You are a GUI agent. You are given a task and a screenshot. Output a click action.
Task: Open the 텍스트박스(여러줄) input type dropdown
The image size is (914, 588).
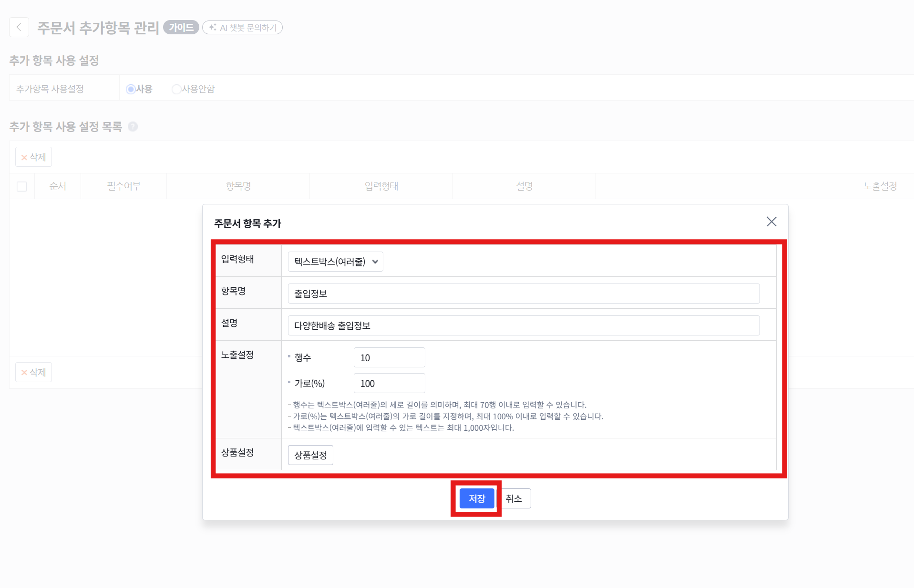(x=336, y=262)
